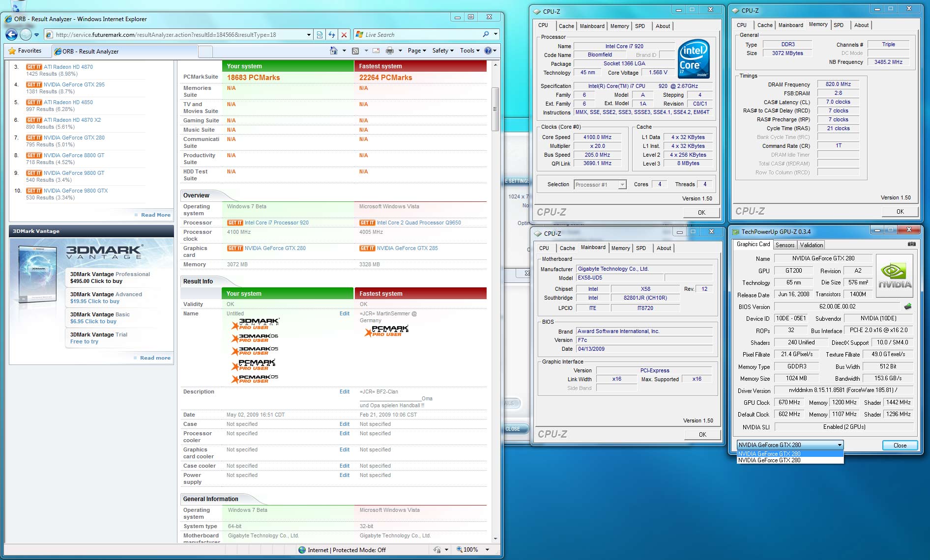Click the IE Back navigation button

coord(11,34)
